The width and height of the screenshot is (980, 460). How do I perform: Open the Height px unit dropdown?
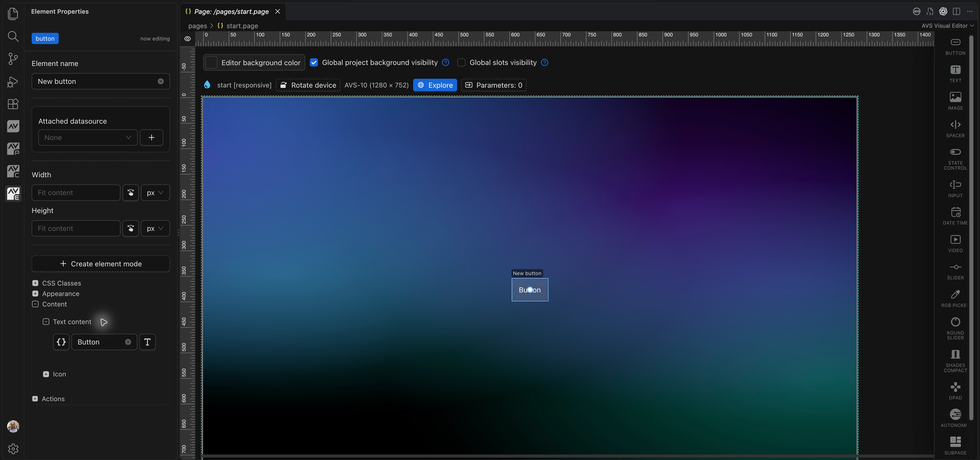[155, 228]
